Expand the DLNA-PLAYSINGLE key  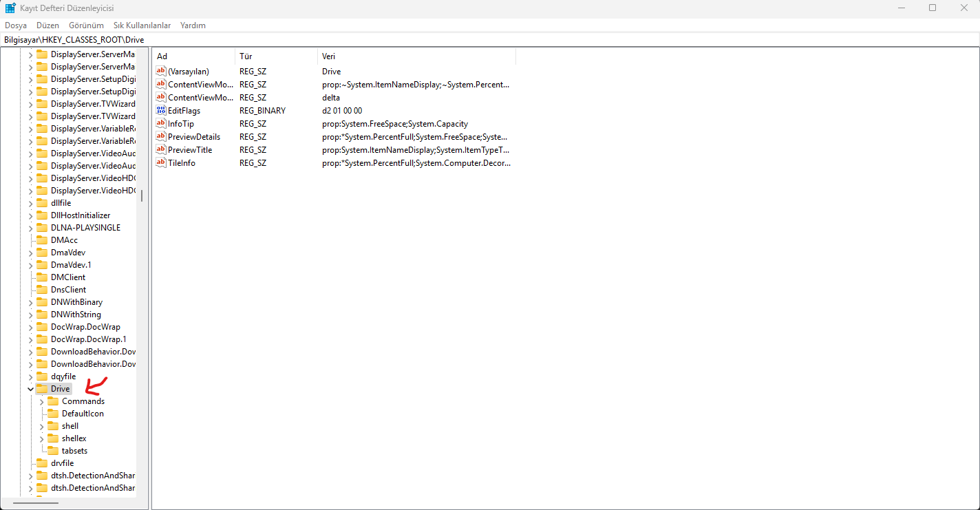pos(30,228)
